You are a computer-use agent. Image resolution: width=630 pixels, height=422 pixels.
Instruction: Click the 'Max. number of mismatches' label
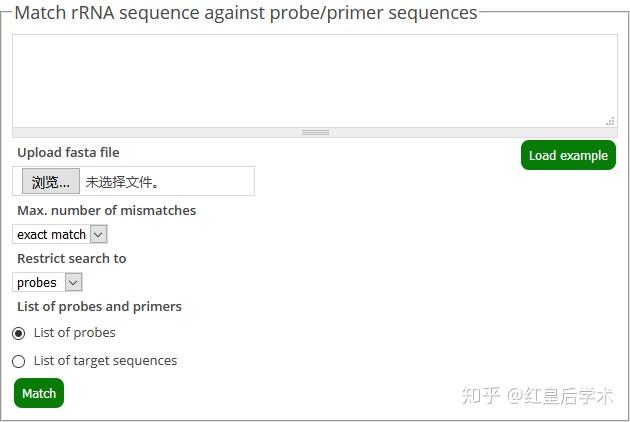106,210
